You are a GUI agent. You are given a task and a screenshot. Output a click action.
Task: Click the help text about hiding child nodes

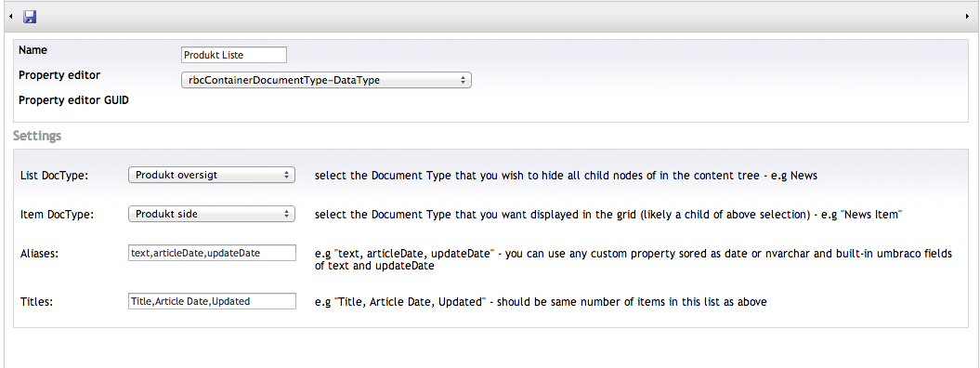coord(567,176)
